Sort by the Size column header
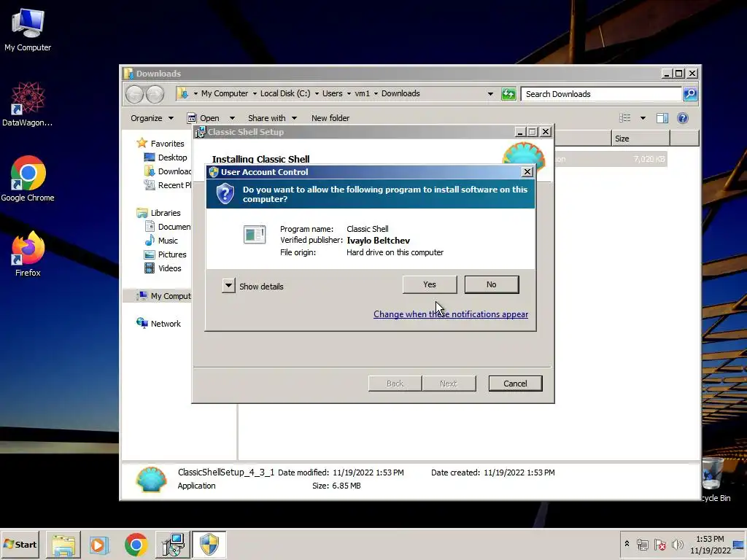 pyautogui.click(x=640, y=139)
